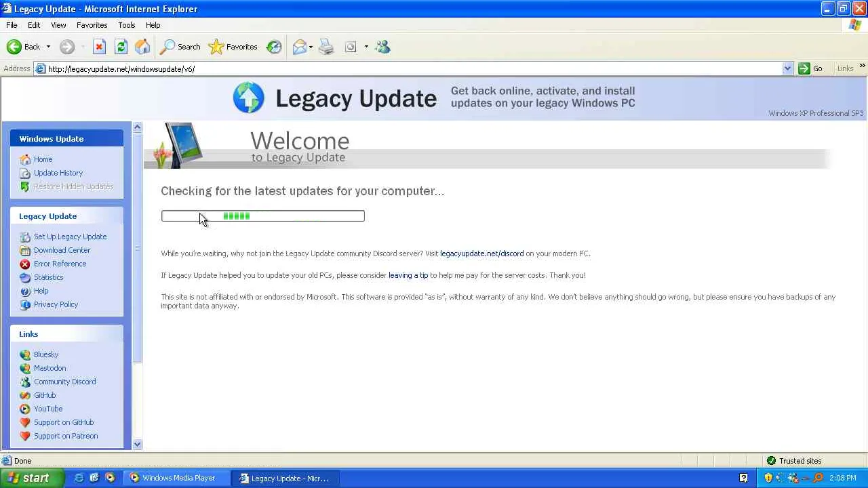Viewport: 868px width, 488px height.
Task: Click the Privacy Policy info icon
Action: click(x=25, y=304)
